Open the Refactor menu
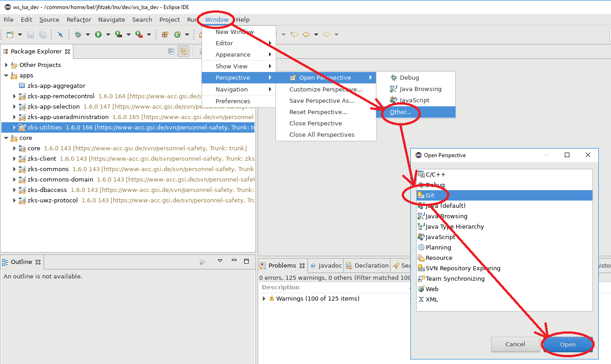Image resolution: width=611 pixels, height=364 pixels. click(79, 20)
